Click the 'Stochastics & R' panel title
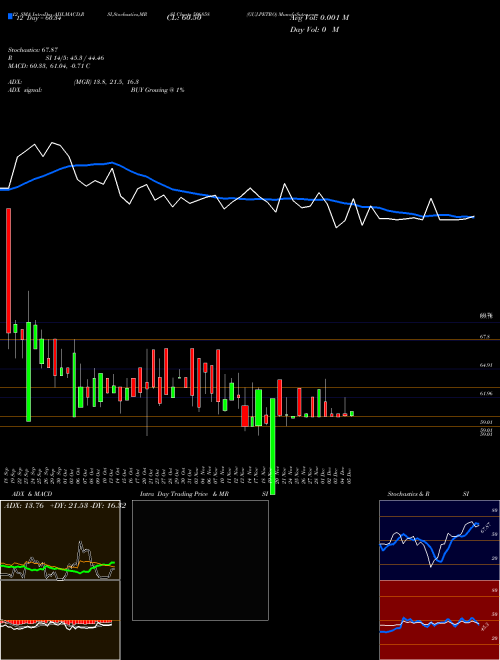The height and width of the screenshot is (660, 500). [409, 494]
